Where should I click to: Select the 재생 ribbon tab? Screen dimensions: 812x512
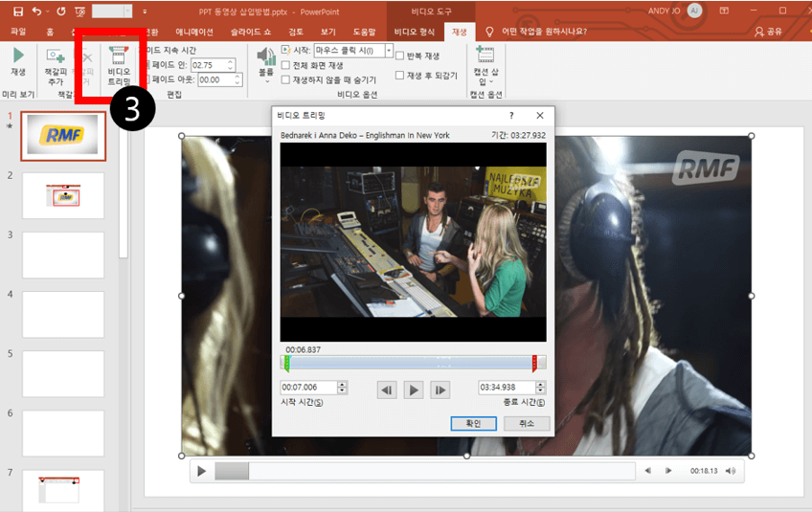pyautogui.click(x=460, y=32)
